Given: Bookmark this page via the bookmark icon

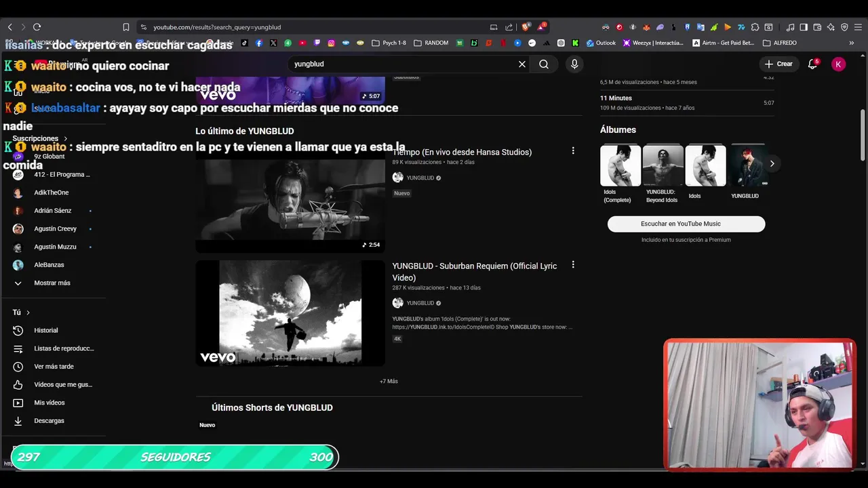Looking at the screenshot, I should coord(126,27).
